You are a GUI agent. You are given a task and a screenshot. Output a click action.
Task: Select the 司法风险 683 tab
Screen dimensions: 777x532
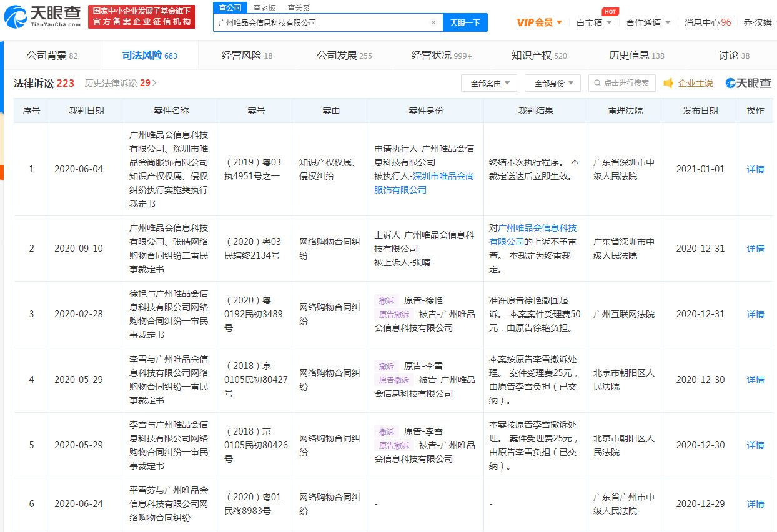(150, 56)
